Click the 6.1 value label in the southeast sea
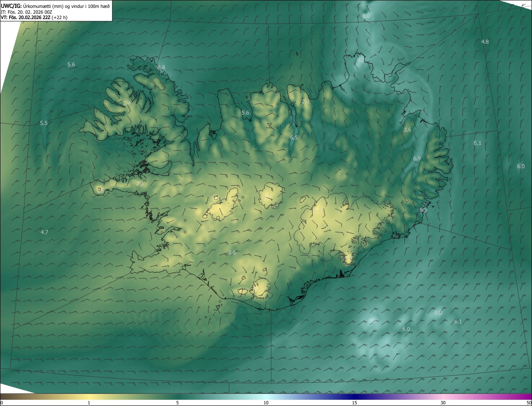The image size is (532, 406). (458, 321)
